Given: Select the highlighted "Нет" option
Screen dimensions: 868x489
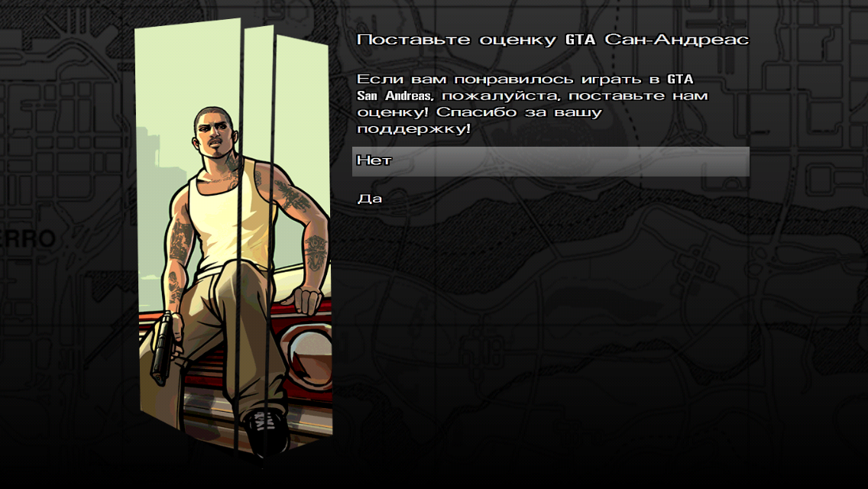Looking at the screenshot, I should click(x=550, y=161).
